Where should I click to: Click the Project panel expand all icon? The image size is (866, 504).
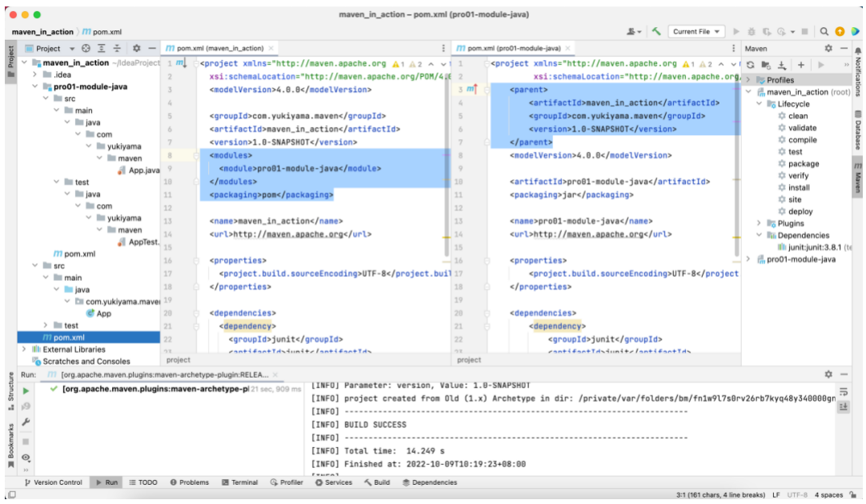pyautogui.click(x=101, y=49)
